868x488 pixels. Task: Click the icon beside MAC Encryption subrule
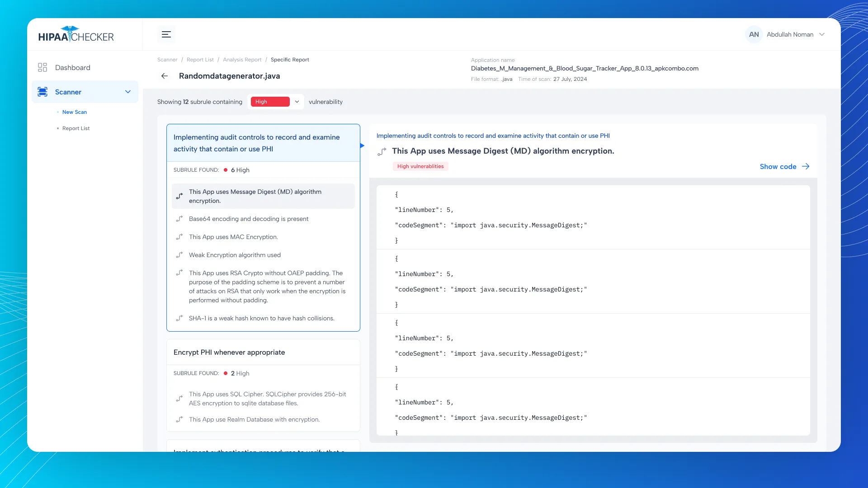click(179, 237)
